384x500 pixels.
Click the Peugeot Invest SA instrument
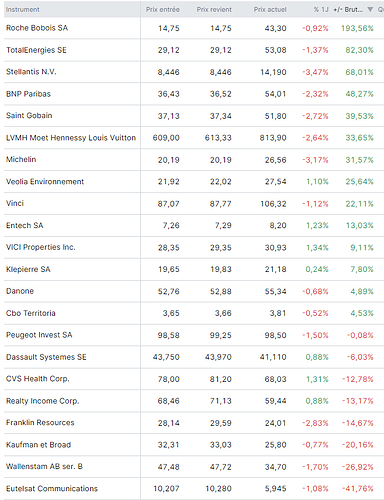(x=39, y=335)
